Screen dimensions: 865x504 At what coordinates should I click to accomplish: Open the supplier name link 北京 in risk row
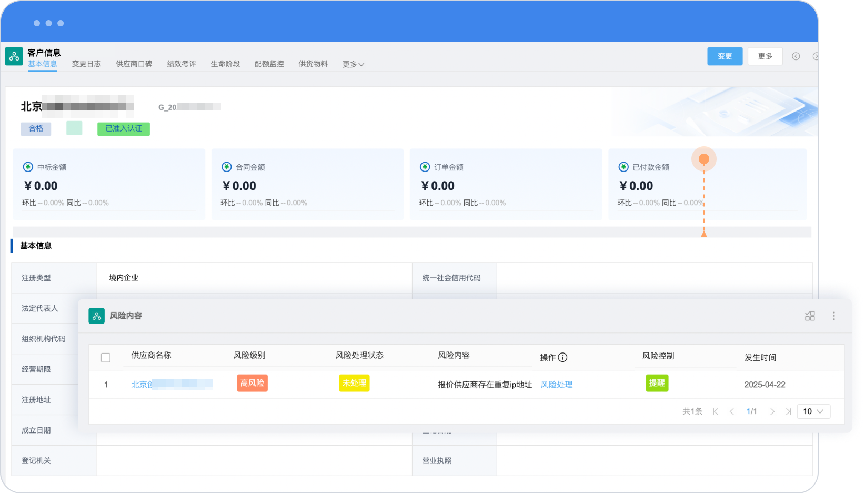click(x=172, y=385)
